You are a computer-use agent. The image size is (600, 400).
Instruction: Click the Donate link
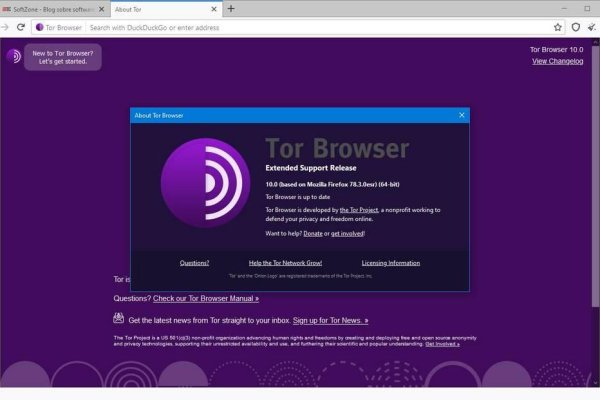312,233
